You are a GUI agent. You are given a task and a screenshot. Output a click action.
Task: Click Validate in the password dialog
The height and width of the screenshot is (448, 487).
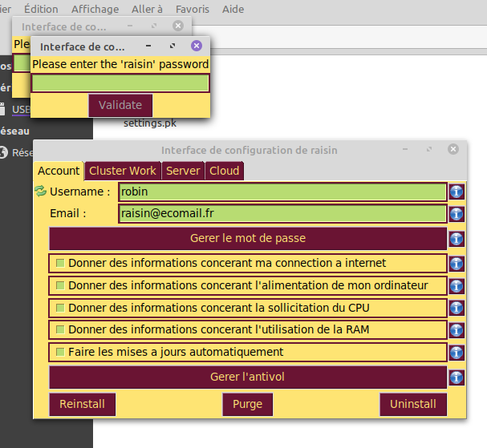[x=120, y=105]
